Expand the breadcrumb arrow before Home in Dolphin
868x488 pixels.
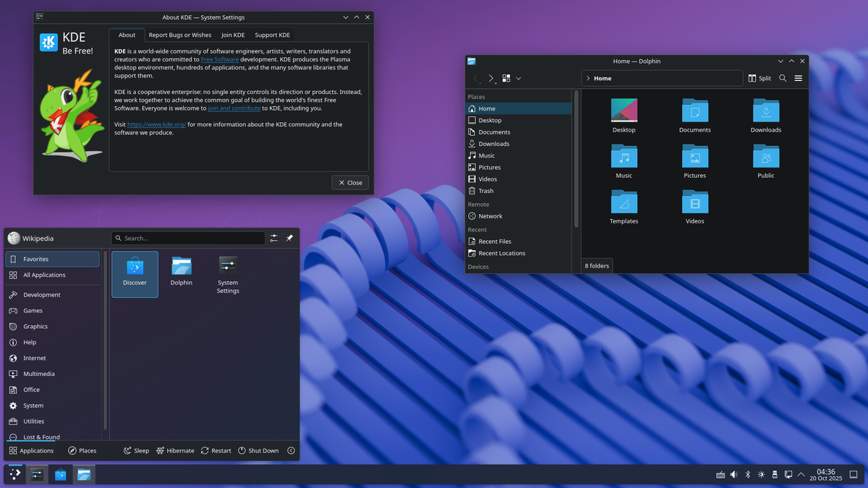point(588,78)
